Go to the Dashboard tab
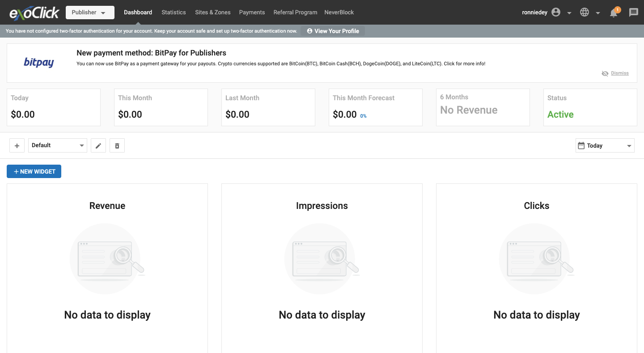 (x=138, y=13)
